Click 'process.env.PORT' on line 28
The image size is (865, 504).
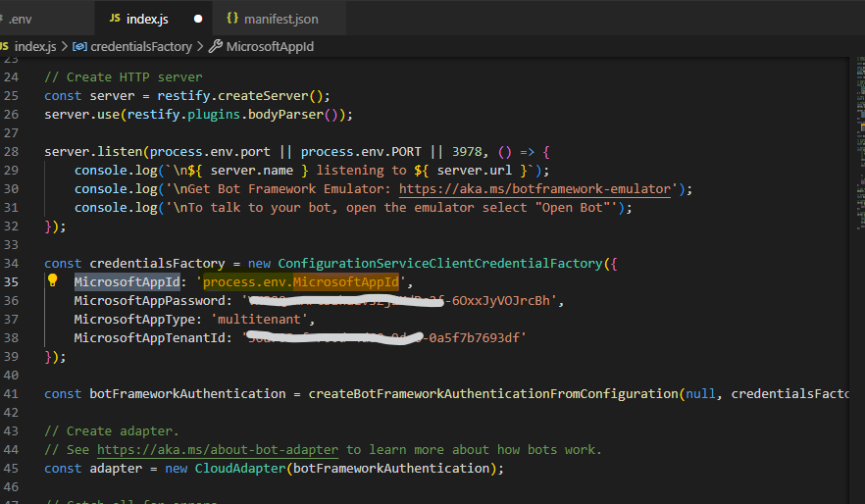coord(361,152)
